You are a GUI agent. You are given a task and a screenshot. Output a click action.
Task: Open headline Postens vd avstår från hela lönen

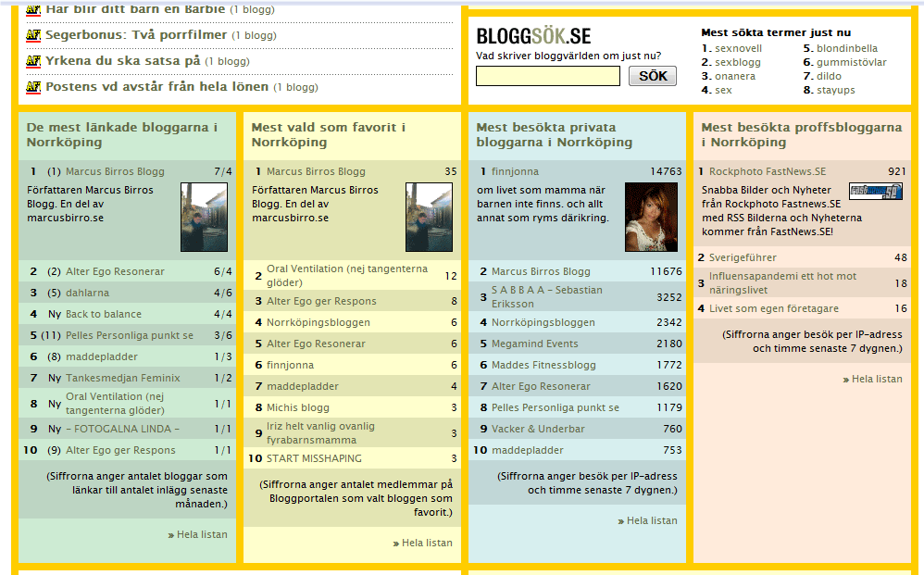[156, 87]
